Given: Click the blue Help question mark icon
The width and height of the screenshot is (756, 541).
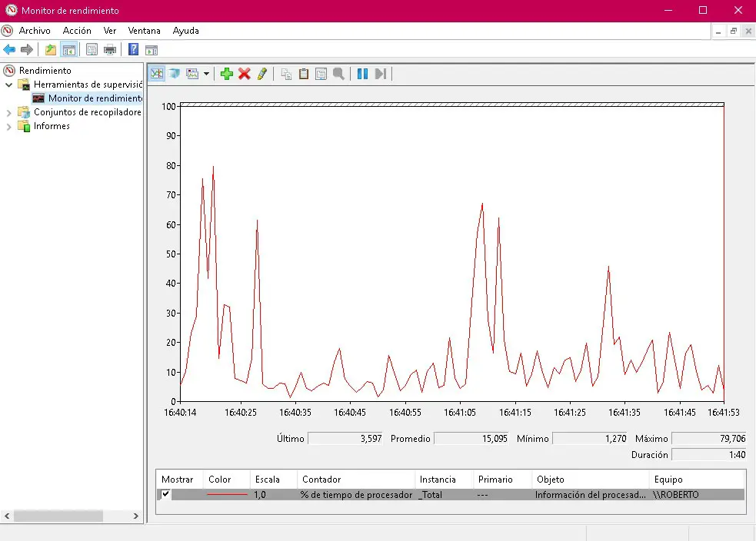Looking at the screenshot, I should [x=133, y=50].
